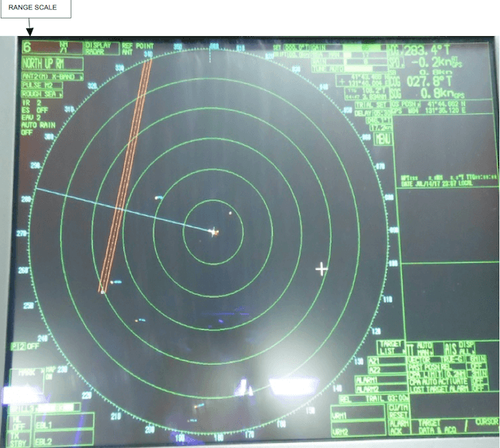
Task: Toggle the AZ2 acquisition zone
Action: [387, 369]
